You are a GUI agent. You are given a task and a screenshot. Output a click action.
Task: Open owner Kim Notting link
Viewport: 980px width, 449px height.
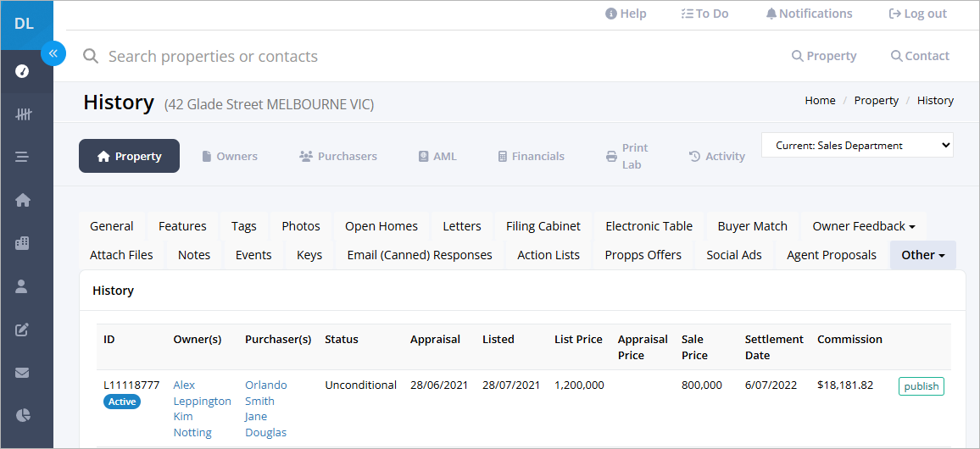pos(192,424)
